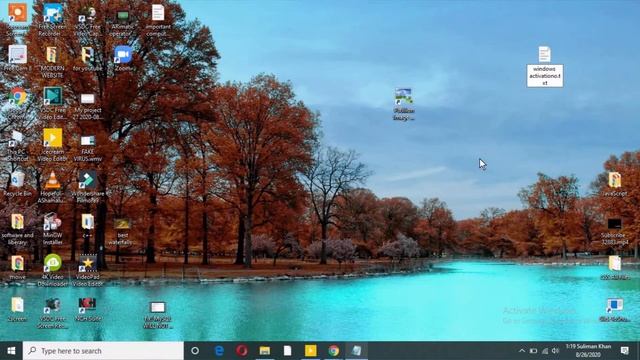Open the yellow Icecream app in the taskbar
This screenshot has width=640, height=360.
[311, 351]
